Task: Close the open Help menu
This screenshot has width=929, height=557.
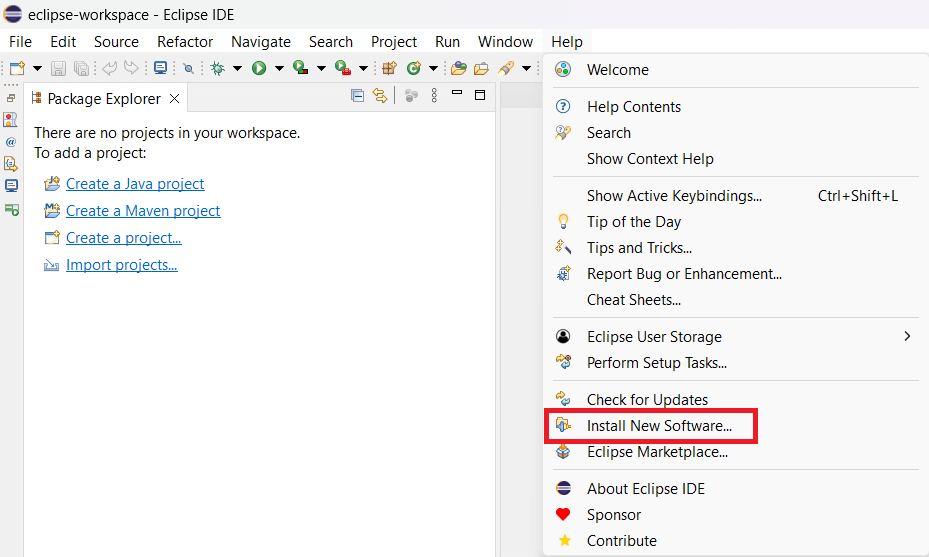Action: tap(567, 42)
